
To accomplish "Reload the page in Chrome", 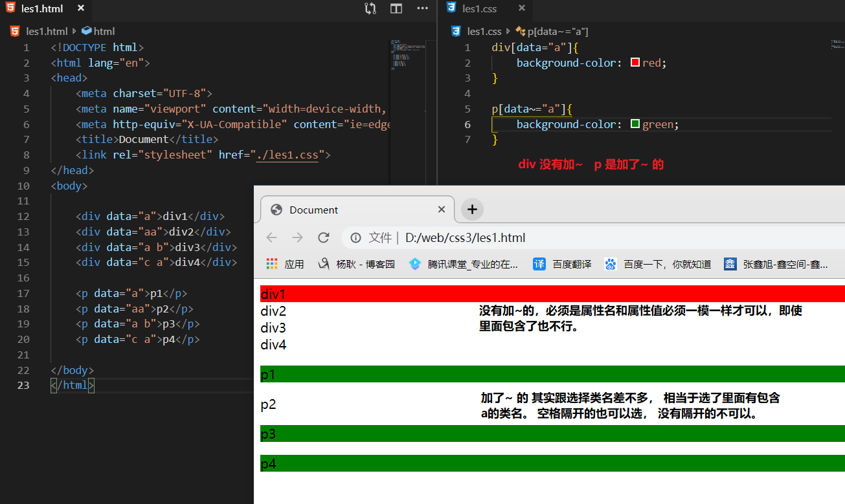I will [x=324, y=237].
